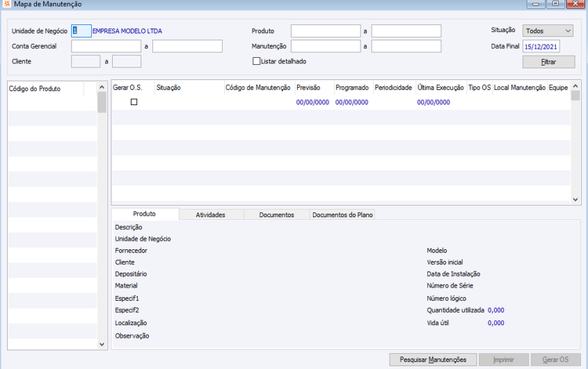Click the Quantidade utilizada value 0,000
Viewport: 588px width, 369px height.
click(x=495, y=310)
